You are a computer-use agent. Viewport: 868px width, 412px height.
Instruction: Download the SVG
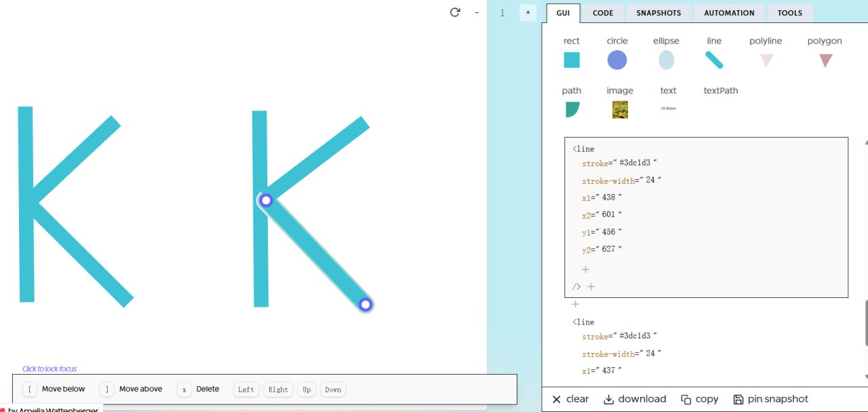click(x=635, y=399)
